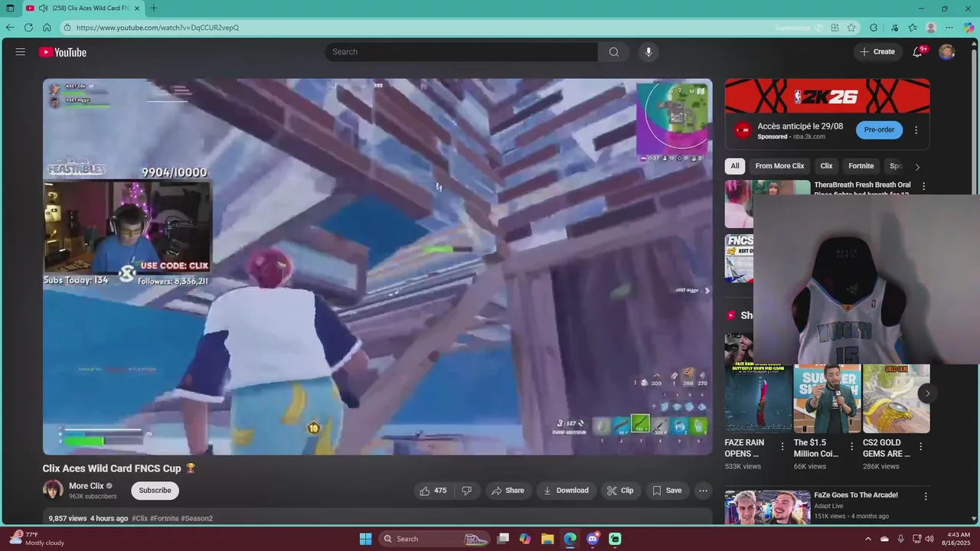Open Windows Start menu
This screenshot has height=551, width=980.
365,539
